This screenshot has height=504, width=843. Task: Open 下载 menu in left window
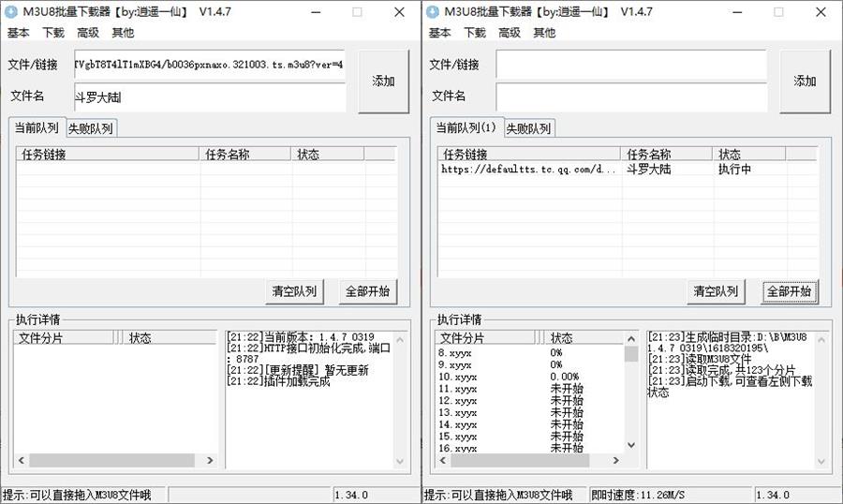[x=53, y=33]
